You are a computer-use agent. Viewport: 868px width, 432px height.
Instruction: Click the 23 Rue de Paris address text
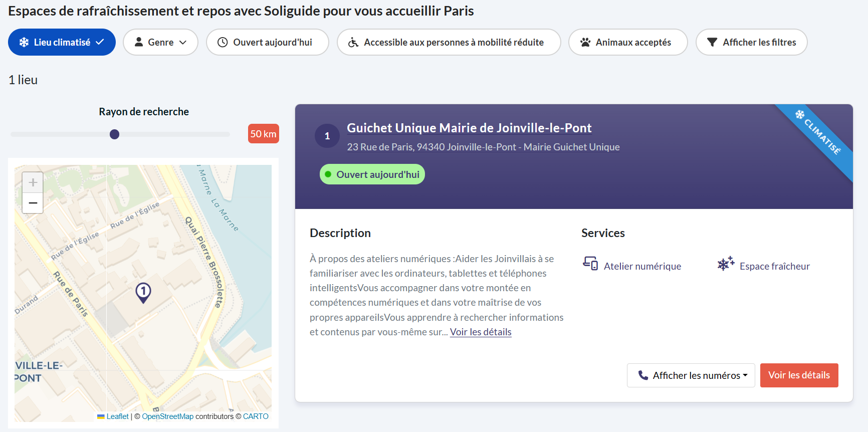pyautogui.click(x=483, y=147)
